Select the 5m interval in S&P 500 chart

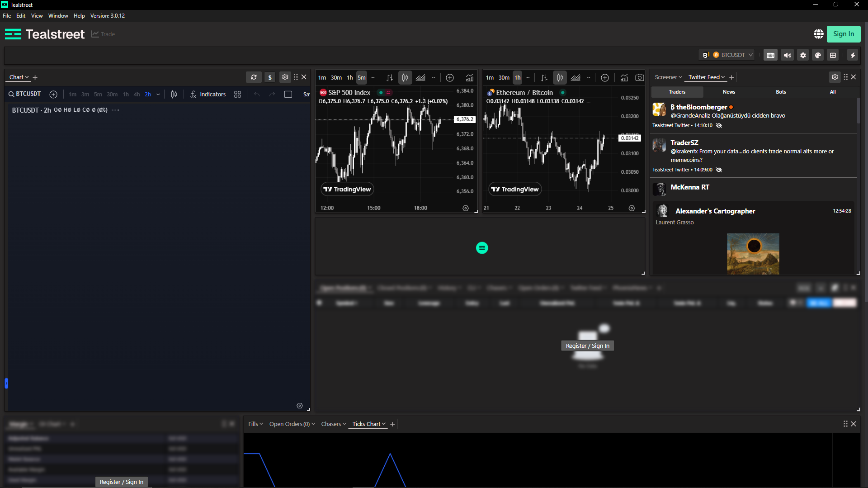point(362,78)
